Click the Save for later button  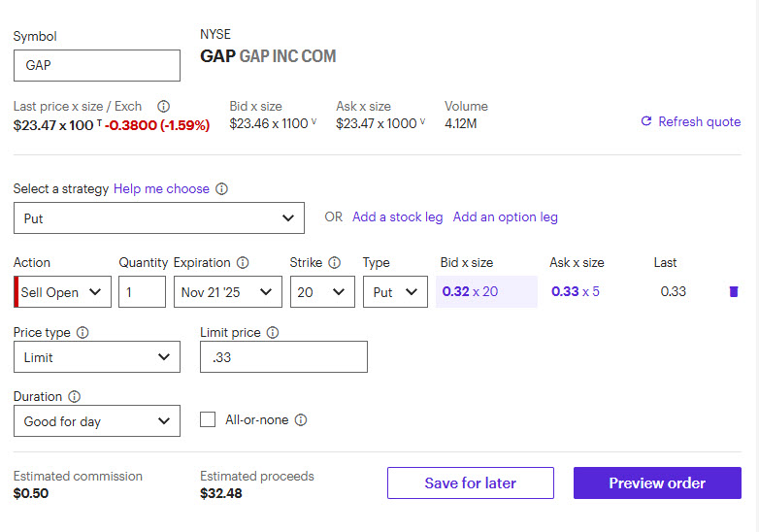(471, 483)
